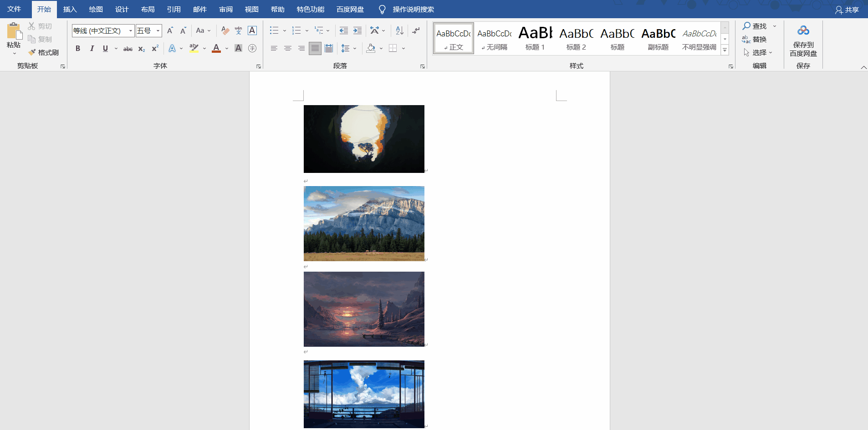Toggle Bold formatting
Viewport: 868px width, 430px height.
pos(78,48)
